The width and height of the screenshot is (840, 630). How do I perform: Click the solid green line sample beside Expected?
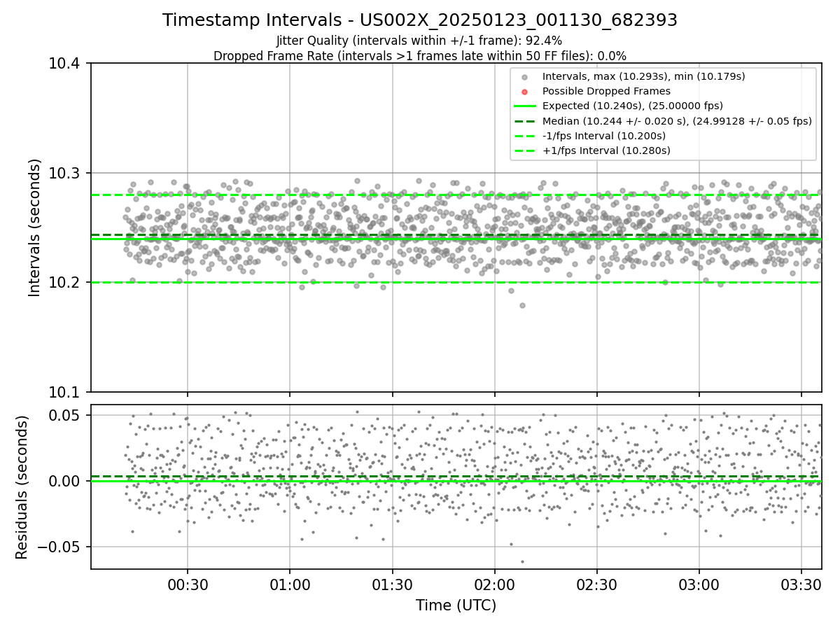pos(525,106)
